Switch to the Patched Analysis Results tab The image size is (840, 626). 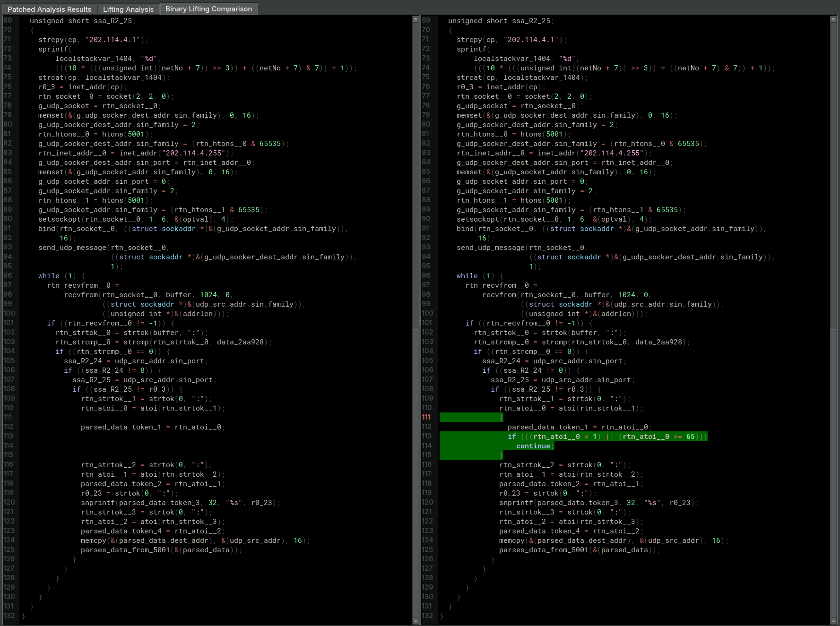coord(49,9)
